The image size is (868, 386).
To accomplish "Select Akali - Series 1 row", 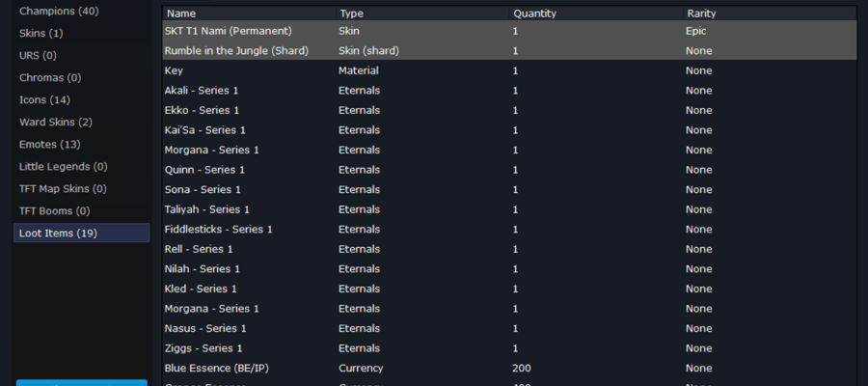I will click(x=509, y=91).
